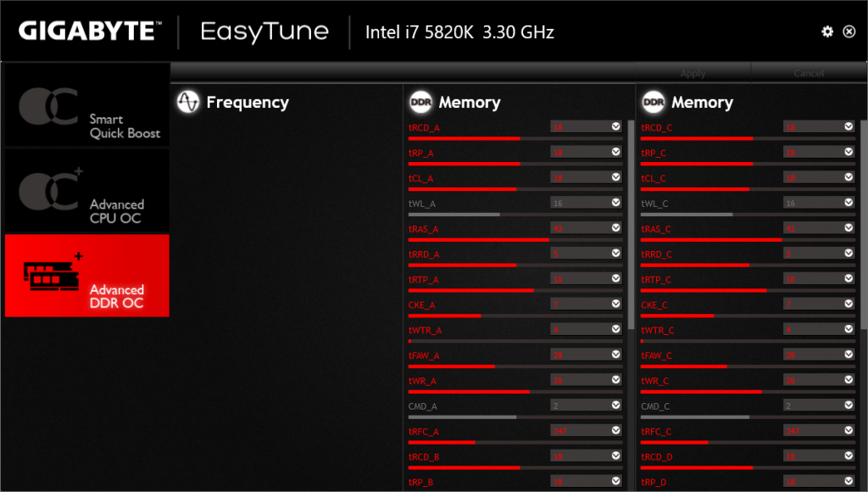Click the DDR icon of channel A memory

coord(420,102)
